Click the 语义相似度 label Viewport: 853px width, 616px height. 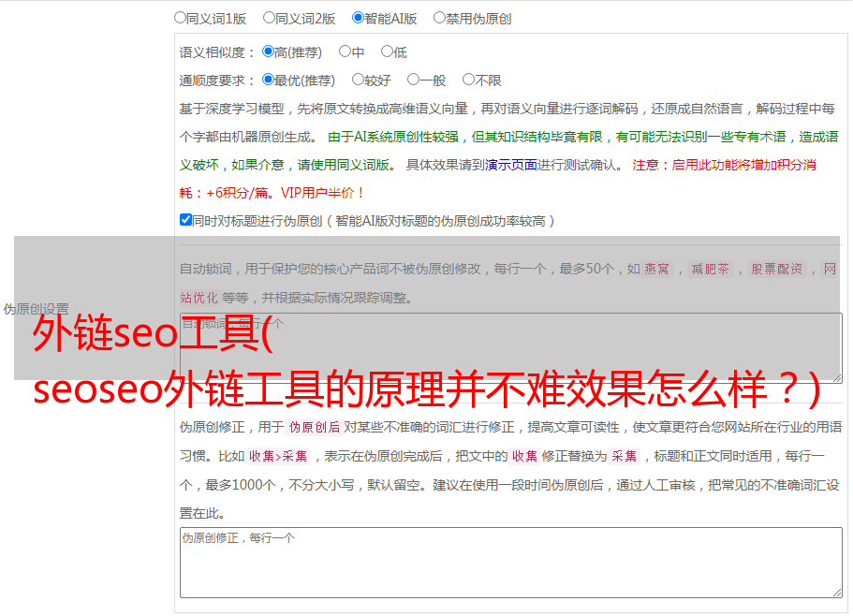pyautogui.click(x=217, y=52)
